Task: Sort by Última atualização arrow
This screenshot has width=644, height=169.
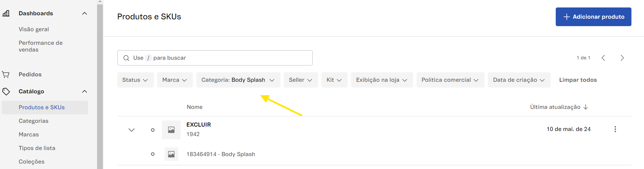Action: (586, 107)
